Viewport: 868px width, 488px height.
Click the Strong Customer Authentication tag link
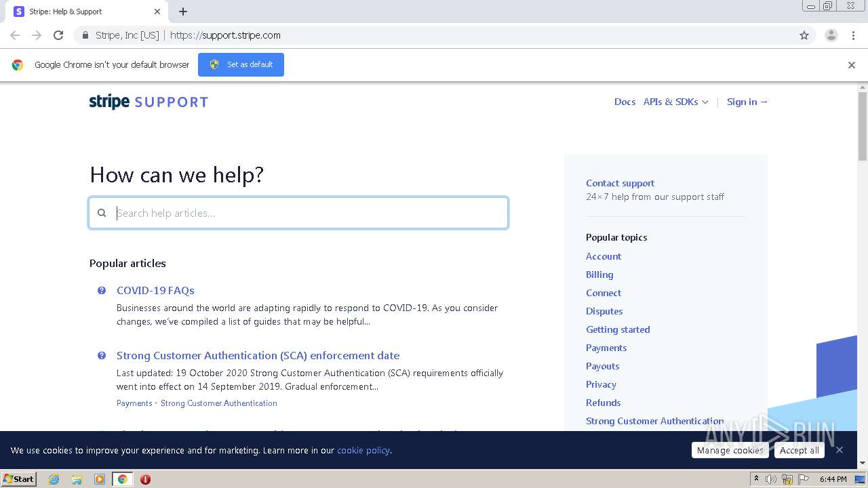click(219, 403)
